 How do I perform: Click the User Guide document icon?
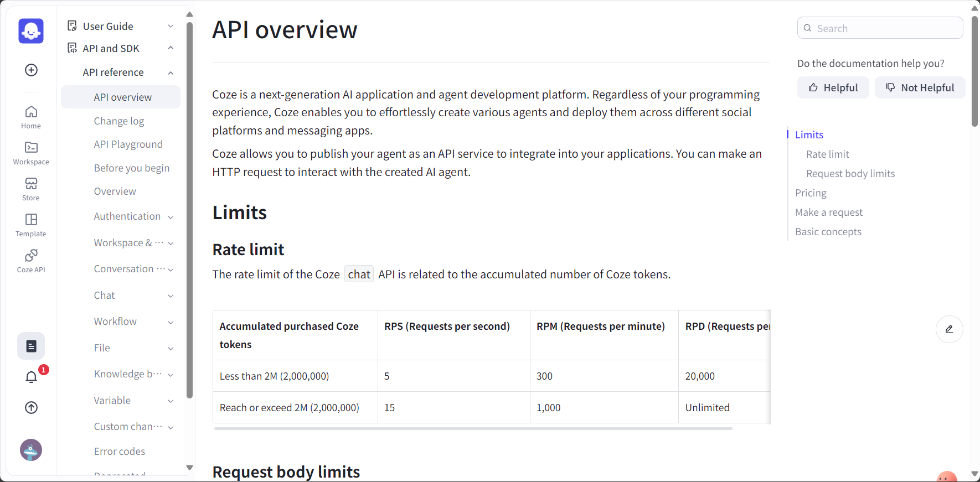pos(72,26)
